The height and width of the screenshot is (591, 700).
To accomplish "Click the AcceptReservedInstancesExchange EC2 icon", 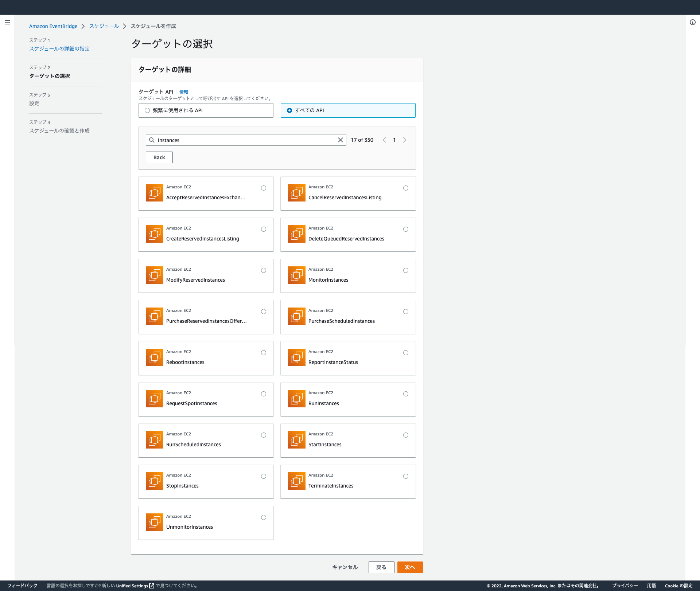I will tap(155, 193).
